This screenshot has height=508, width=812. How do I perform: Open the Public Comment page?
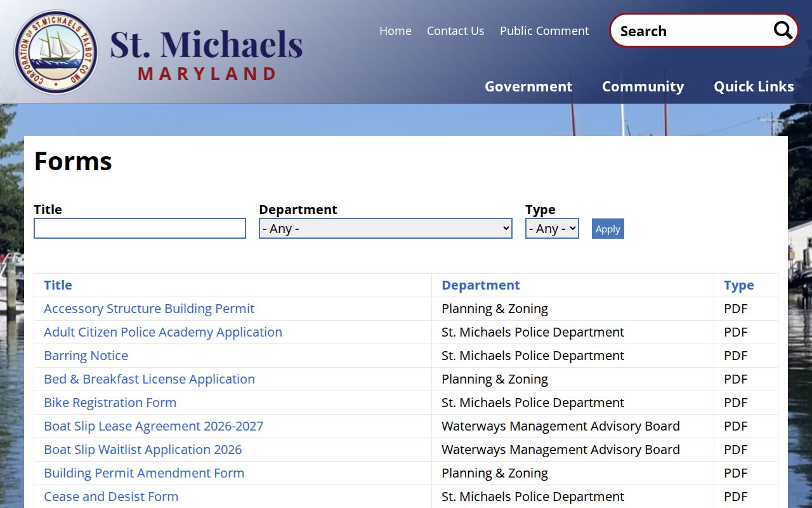[x=544, y=30]
